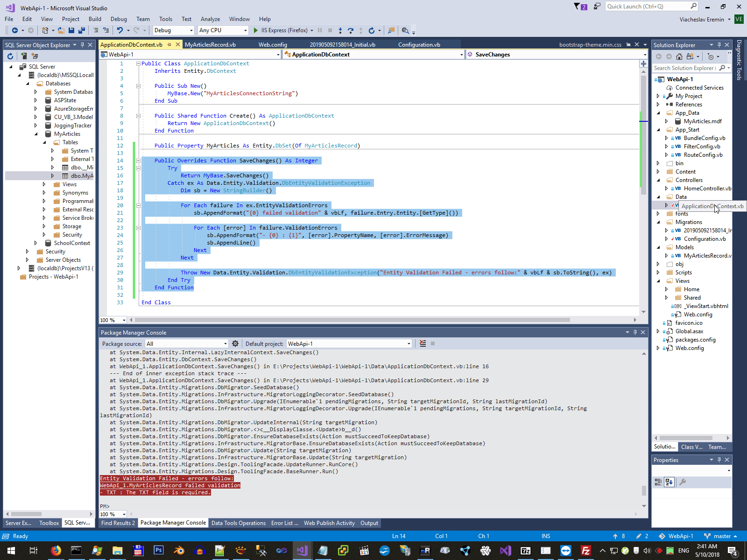The height and width of the screenshot is (560, 747).
Task: Collapse the SaveChanges function outline at line 14
Action: [x=138, y=161]
